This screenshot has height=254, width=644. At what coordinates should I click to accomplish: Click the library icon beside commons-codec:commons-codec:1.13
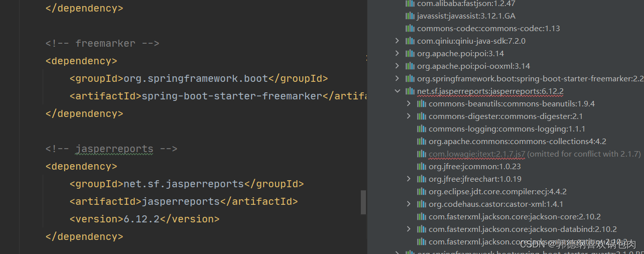(x=410, y=28)
